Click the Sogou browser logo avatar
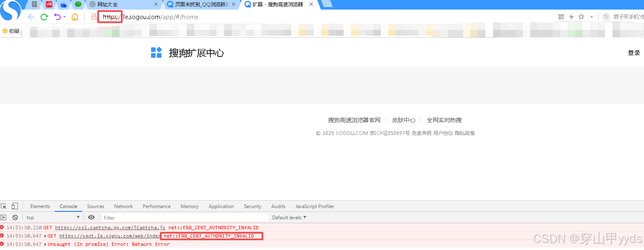 click(10, 10)
